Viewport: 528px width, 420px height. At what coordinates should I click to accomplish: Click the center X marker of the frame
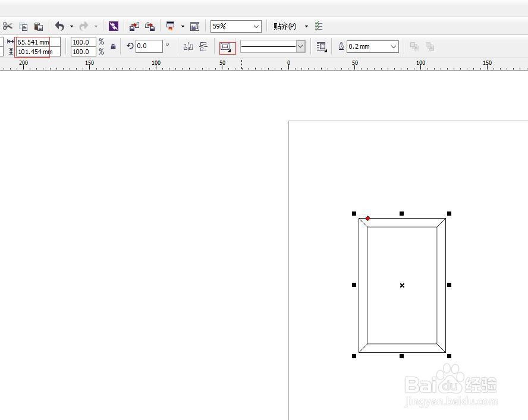402,285
